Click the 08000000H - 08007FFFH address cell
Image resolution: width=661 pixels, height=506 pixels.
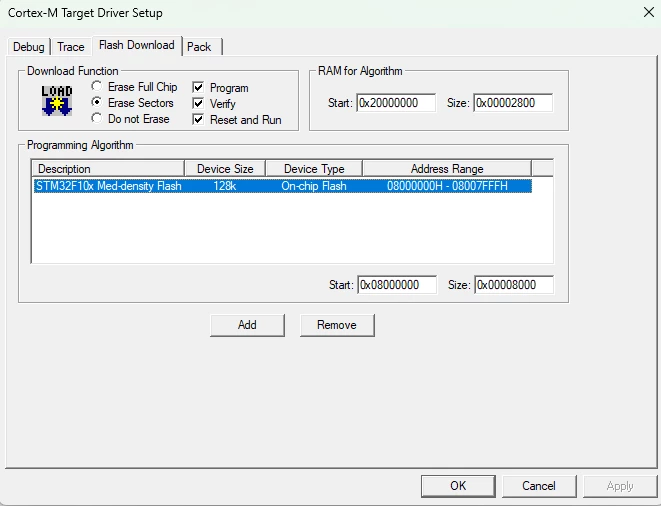point(447,186)
